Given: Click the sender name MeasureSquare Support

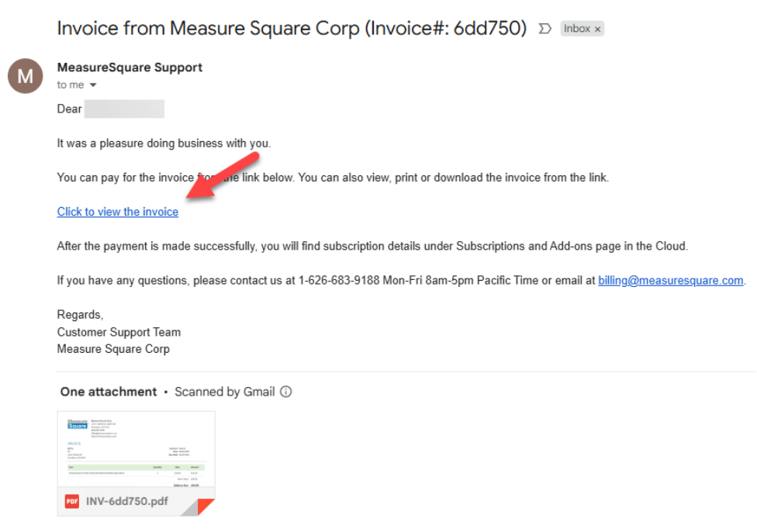Looking at the screenshot, I should [130, 67].
